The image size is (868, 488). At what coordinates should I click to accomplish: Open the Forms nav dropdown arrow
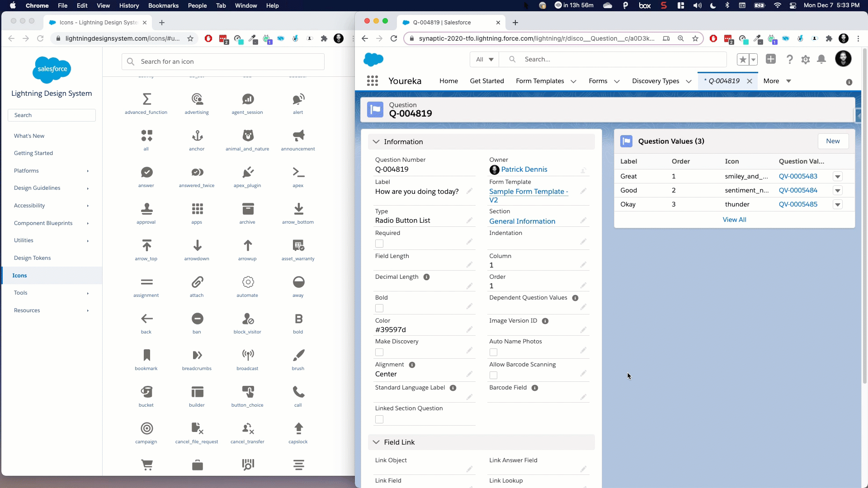pyautogui.click(x=617, y=81)
